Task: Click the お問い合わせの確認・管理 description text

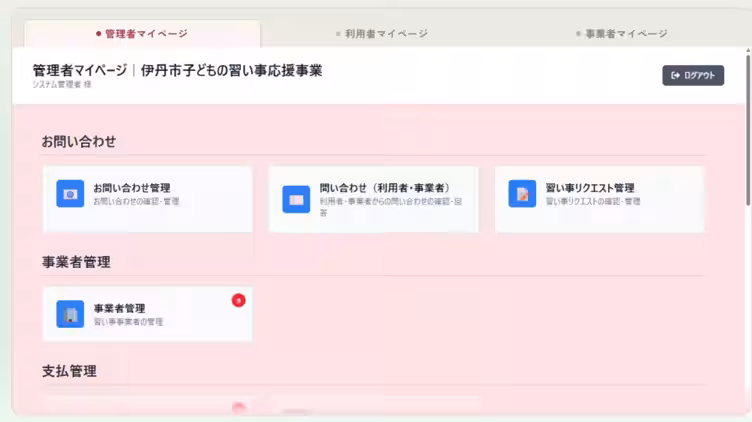Action: [x=136, y=201]
